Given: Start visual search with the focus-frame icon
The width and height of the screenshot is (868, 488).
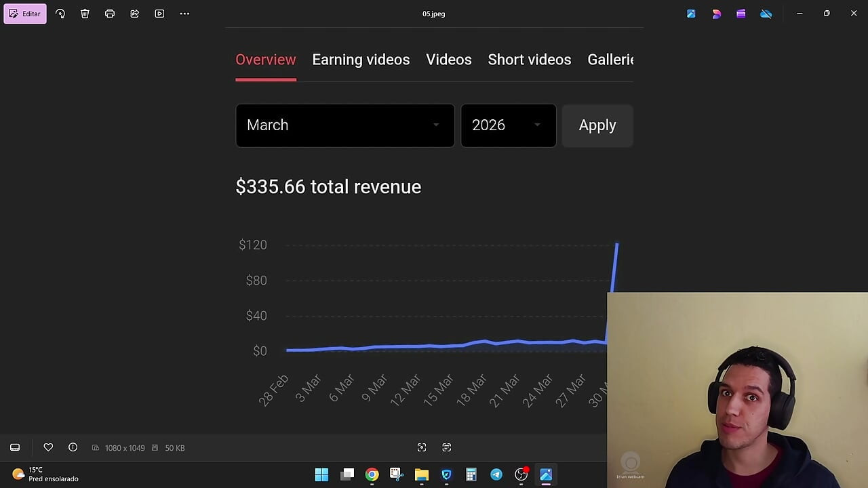Looking at the screenshot, I should coord(422,447).
